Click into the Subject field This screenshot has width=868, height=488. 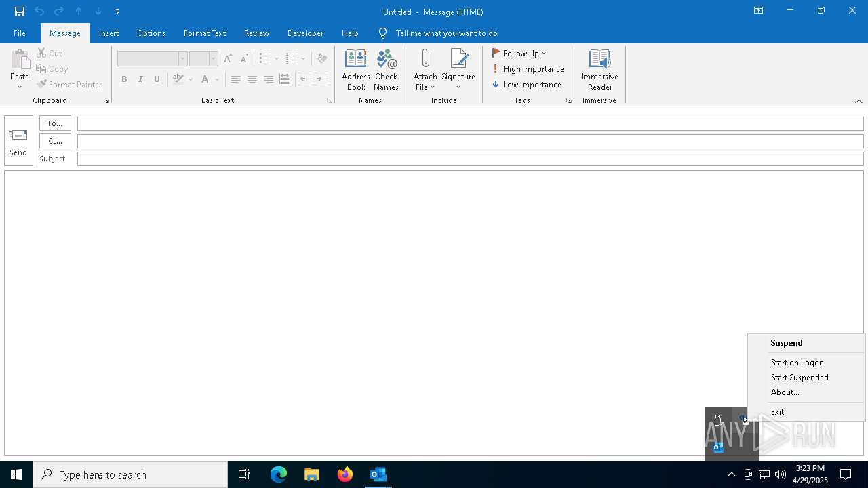pyautogui.click(x=470, y=159)
